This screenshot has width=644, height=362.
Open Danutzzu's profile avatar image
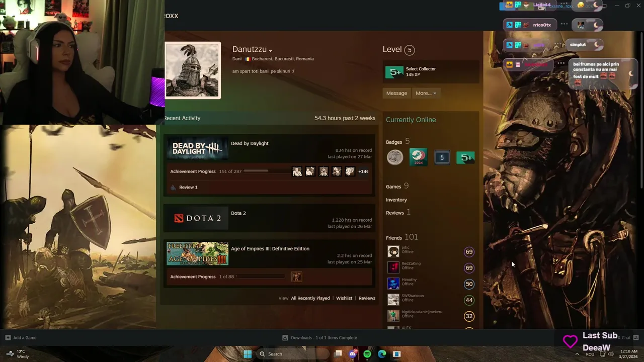(x=193, y=70)
